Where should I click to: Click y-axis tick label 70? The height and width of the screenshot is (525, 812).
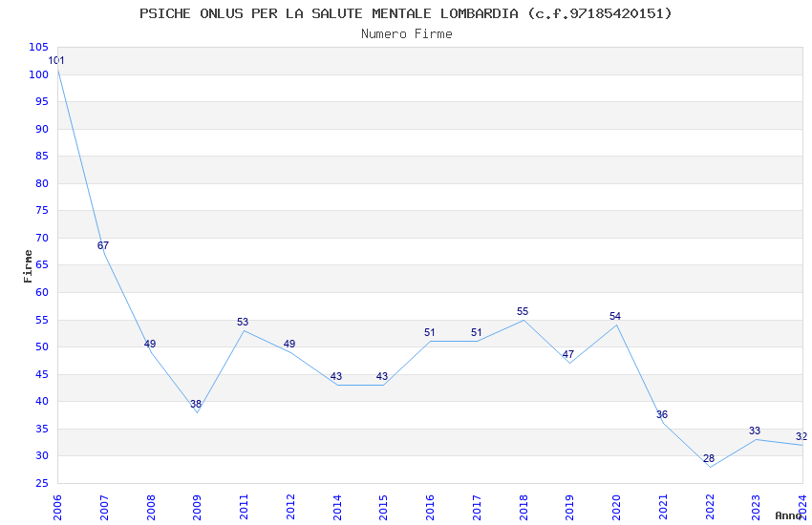pos(42,238)
